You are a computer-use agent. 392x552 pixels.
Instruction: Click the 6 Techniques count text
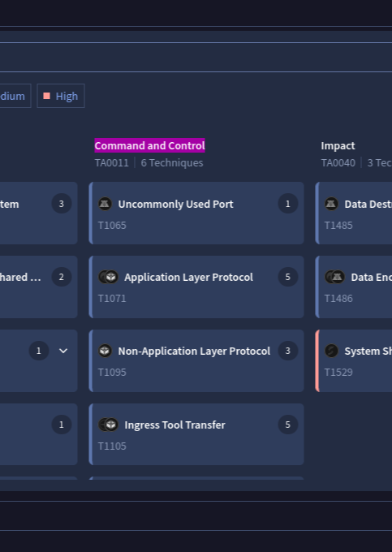[x=172, y=162]
